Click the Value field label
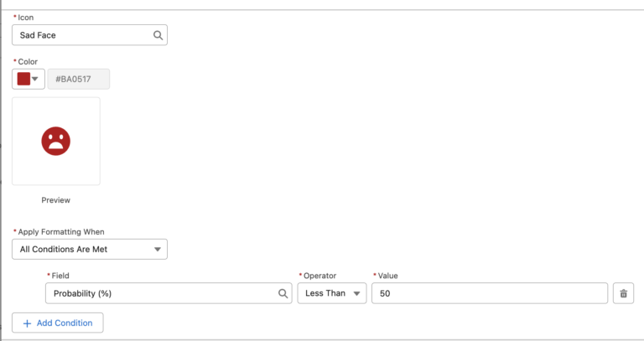Viewport: 644px width, 341px height. coord(388,275)
